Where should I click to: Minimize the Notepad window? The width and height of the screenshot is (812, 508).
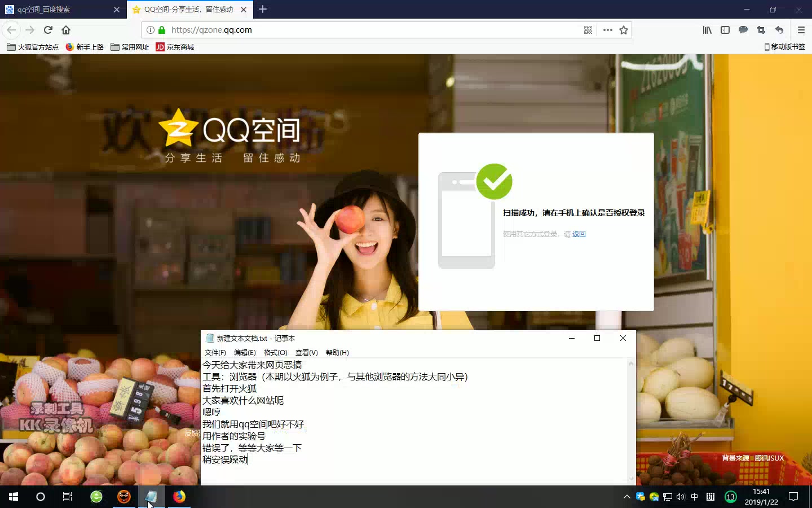[571, 338]
